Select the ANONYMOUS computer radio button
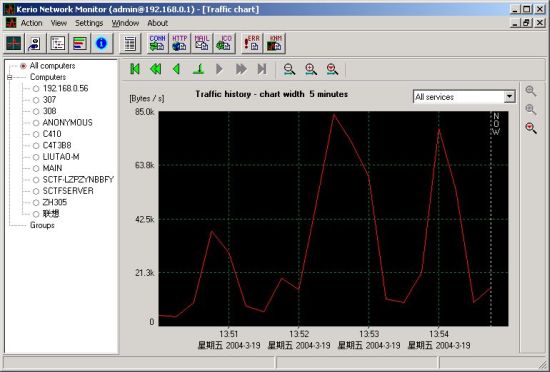Image resolution: width=550 pixels, height=372 pixels. tap(36, 123)
